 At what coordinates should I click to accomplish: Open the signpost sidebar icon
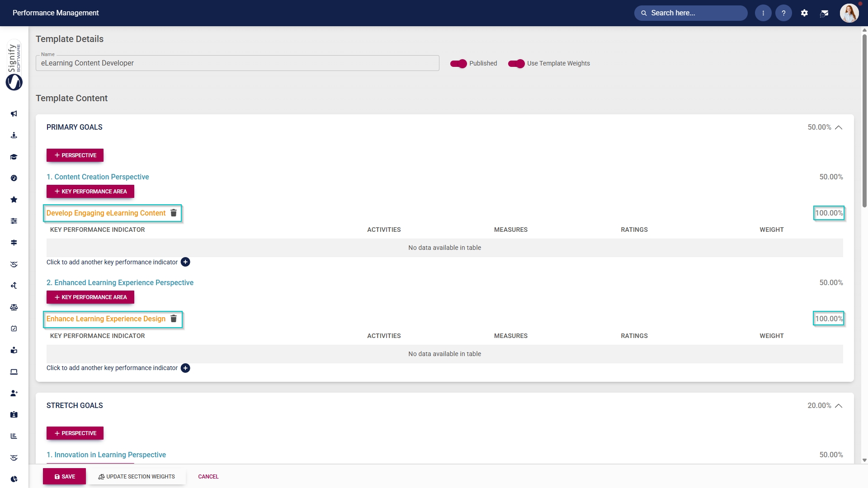pyautogui.click(x=14, y=243)
